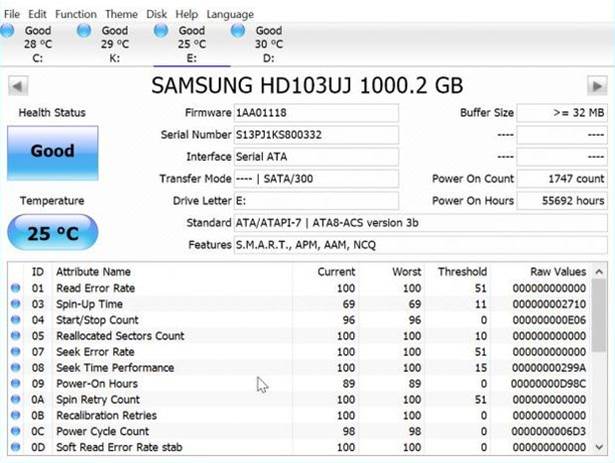
Task: Go to next disk with right arrow
Action: point(597,86)
